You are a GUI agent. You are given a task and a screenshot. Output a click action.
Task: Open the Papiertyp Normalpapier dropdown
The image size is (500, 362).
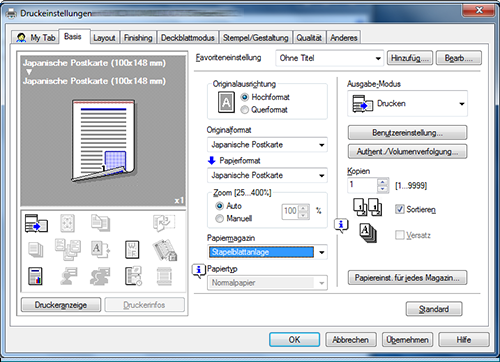click(267, 283)
